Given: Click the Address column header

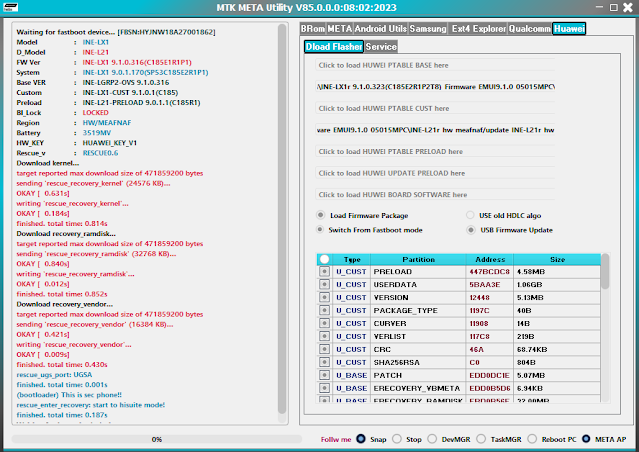Looking at the screenshot, I should click(x=490, y=259).
